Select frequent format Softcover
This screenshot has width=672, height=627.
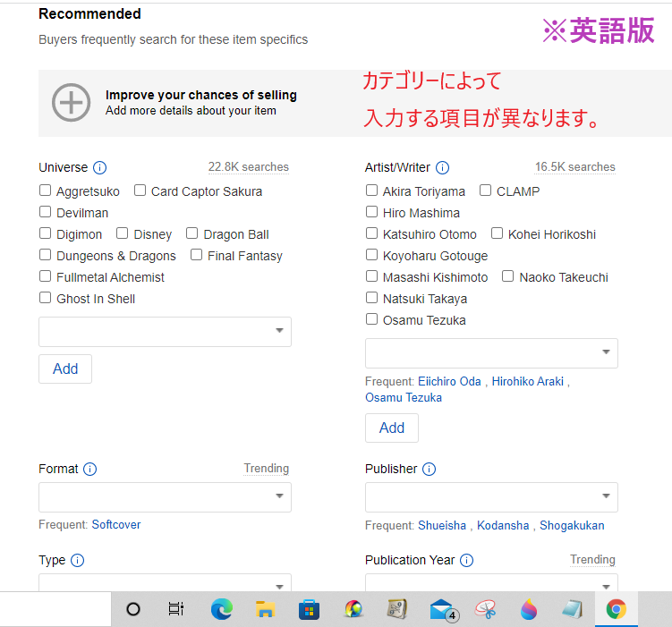[x=116, y=525]
